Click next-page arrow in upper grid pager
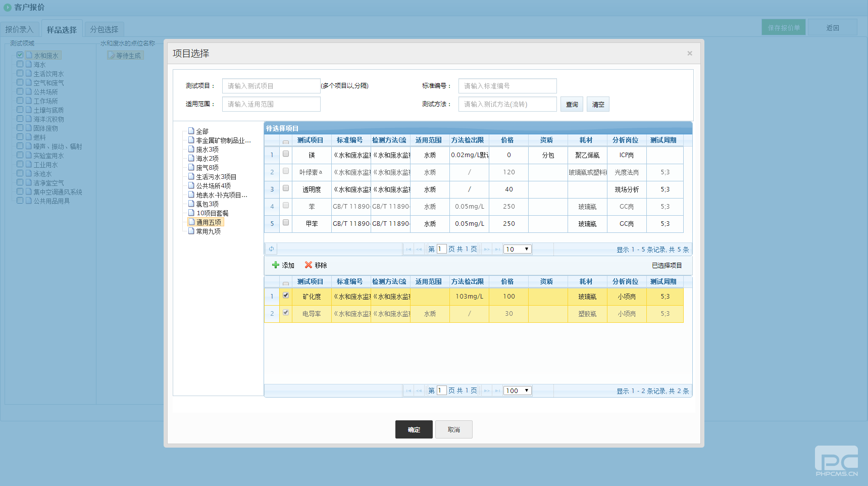 (486, 250)
